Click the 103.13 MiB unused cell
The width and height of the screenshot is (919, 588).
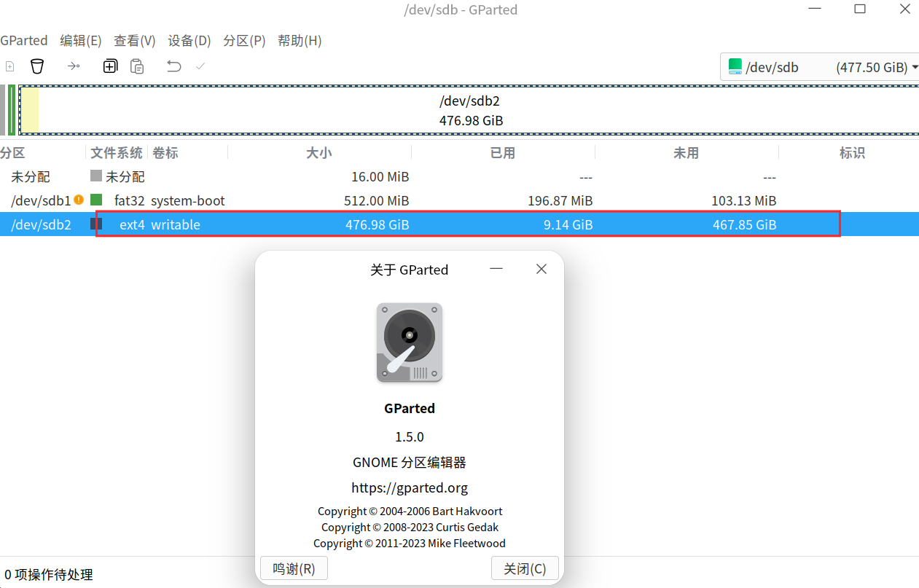coord(744,200)
